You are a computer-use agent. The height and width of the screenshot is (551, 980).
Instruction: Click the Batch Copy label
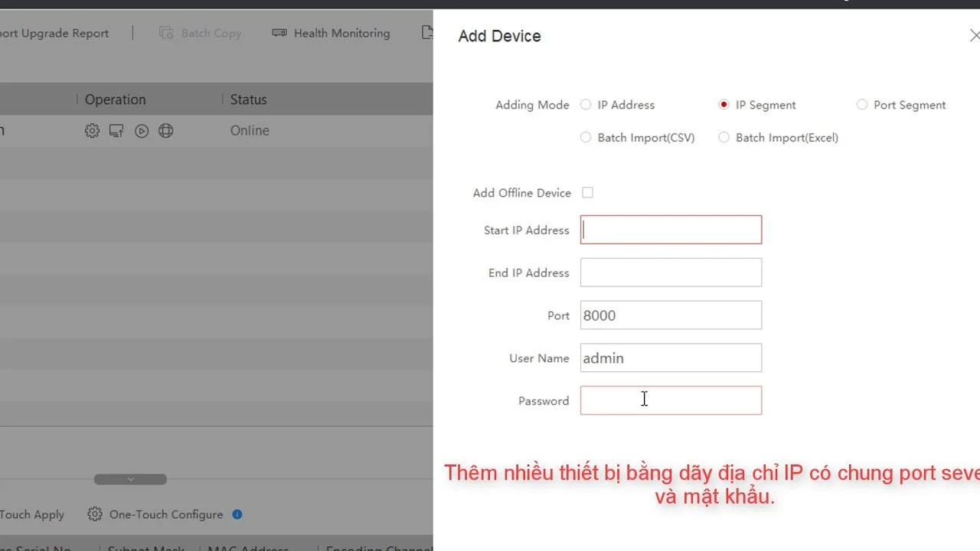point(211,34)
